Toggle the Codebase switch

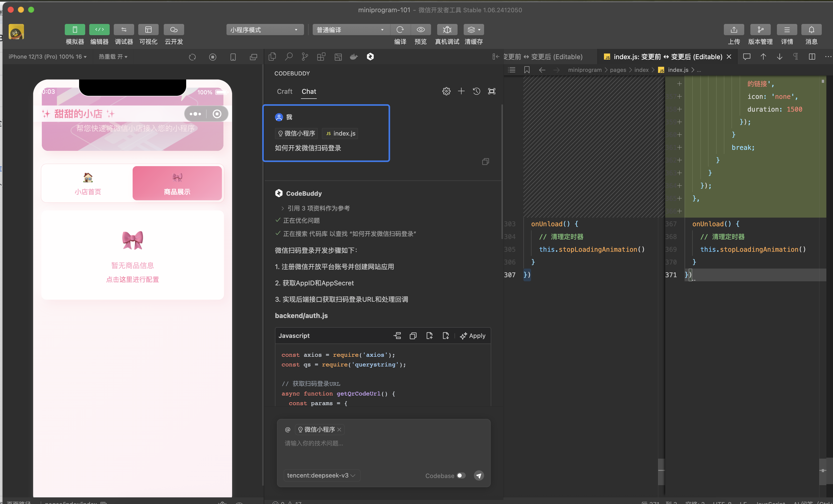(461, 476)
